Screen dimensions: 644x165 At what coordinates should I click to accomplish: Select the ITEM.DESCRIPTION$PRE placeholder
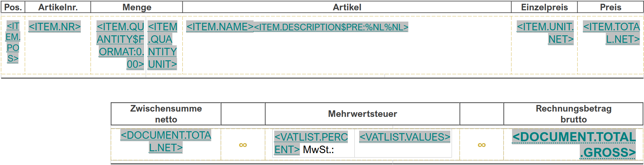pyautogui.click(x=331, y=27)
